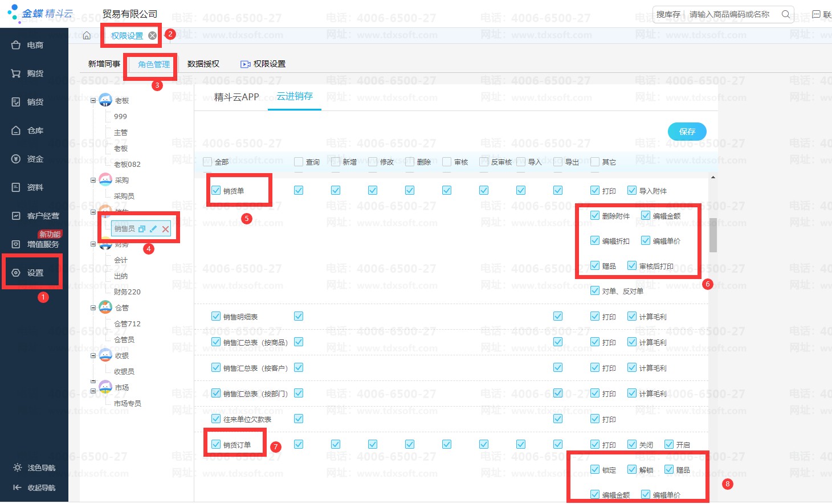Open 资金 in the left sidebar
Image resolution: width=832 pixels, height=504 pixels.
point(34,159)
